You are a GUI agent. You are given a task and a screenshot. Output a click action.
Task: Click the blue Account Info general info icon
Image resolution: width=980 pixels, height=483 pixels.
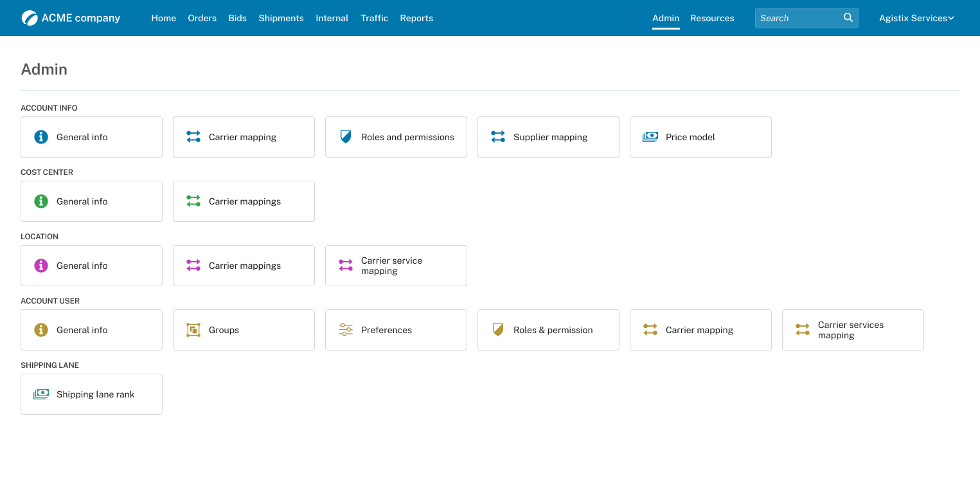click(41, 137)
